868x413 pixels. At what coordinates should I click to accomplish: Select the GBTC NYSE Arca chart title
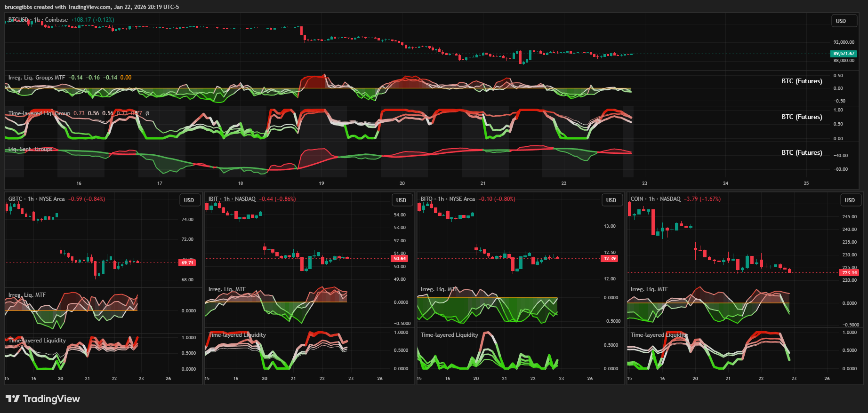click(36, 199)
